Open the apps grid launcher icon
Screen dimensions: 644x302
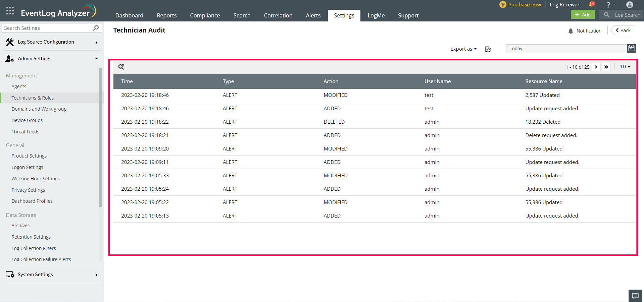(x=10, y=11)
